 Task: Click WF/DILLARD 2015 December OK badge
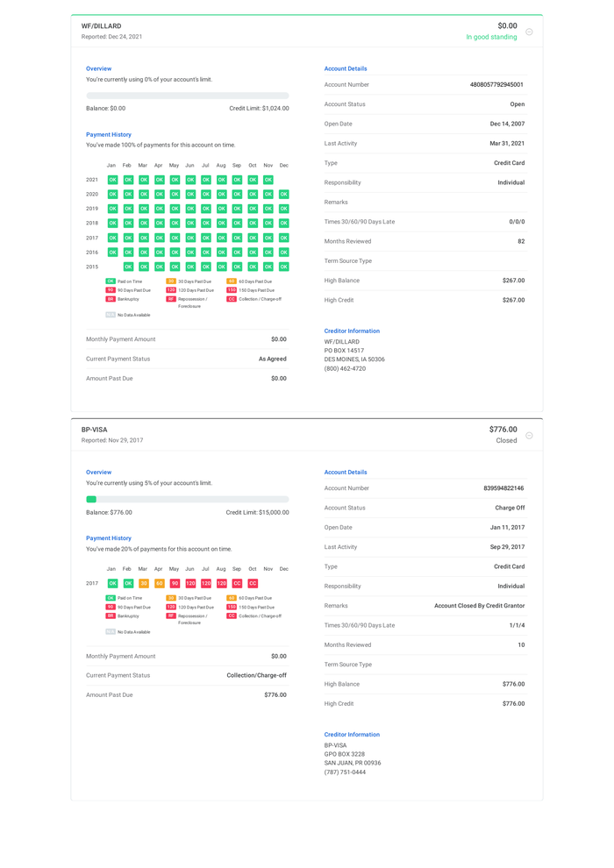pos(284,267)
